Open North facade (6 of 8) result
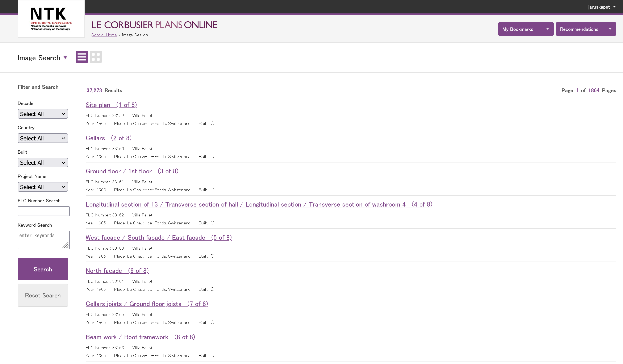Screen dimensions: 623x364 pyautogui.click(x=117, y=271)
